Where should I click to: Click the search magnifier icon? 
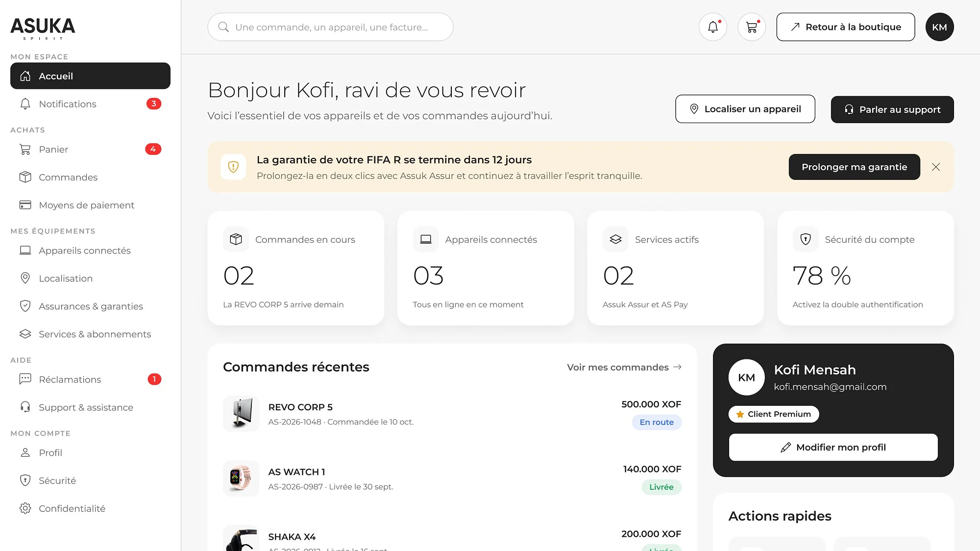pyautogui.click(x=223, y=27)
